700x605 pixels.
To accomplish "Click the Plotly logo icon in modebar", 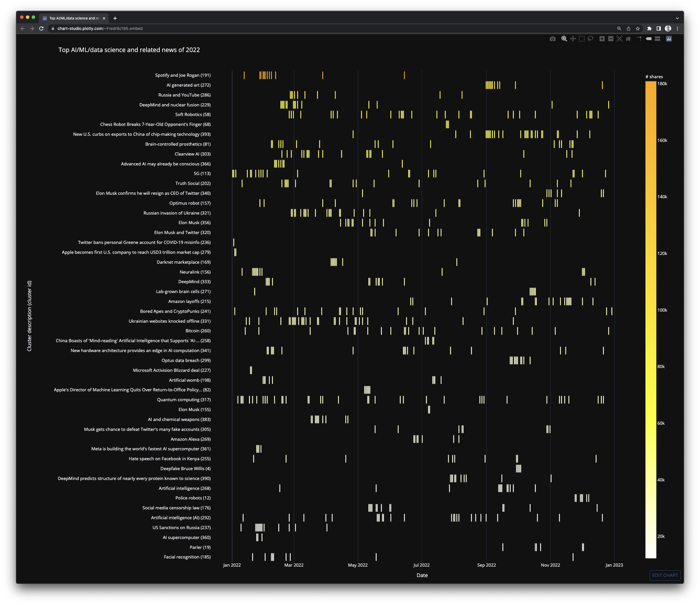I will click(x=669, y=39).
